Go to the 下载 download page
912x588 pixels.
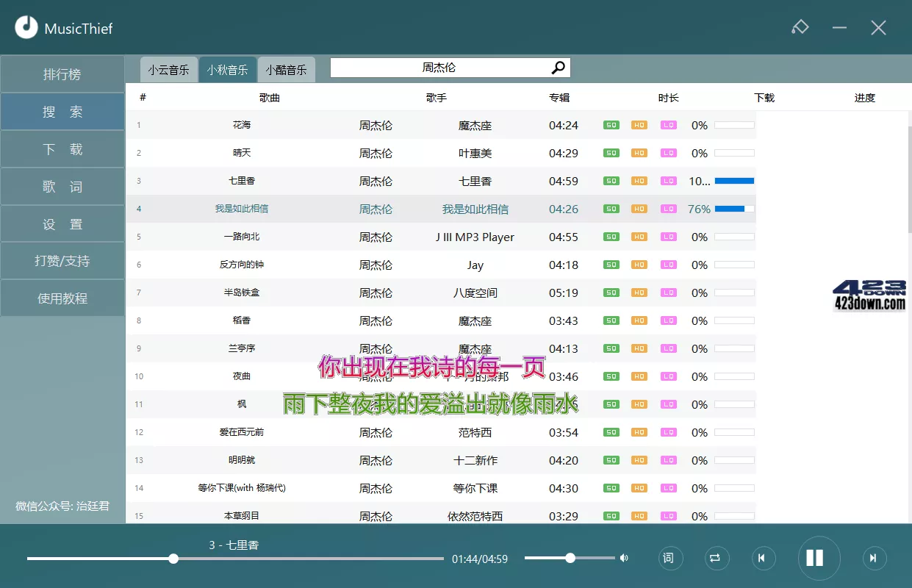[62, 148]
